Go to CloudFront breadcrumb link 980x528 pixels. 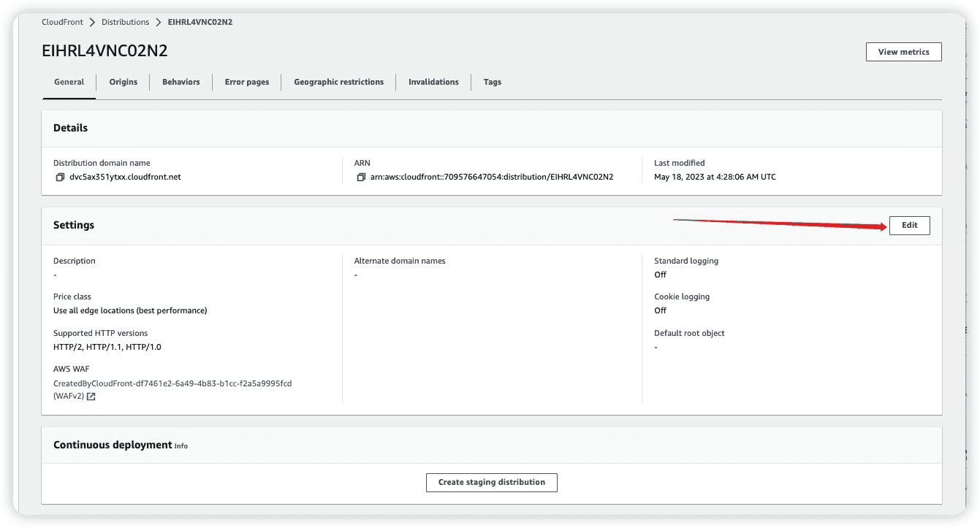[62, 22]
